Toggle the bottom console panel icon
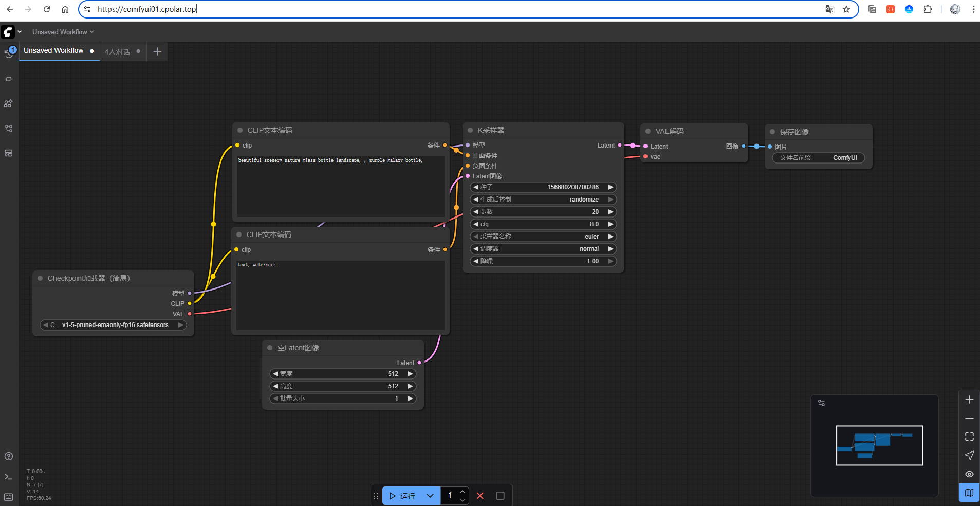Screen dimensions: 980x506 (x=9, y=477)
